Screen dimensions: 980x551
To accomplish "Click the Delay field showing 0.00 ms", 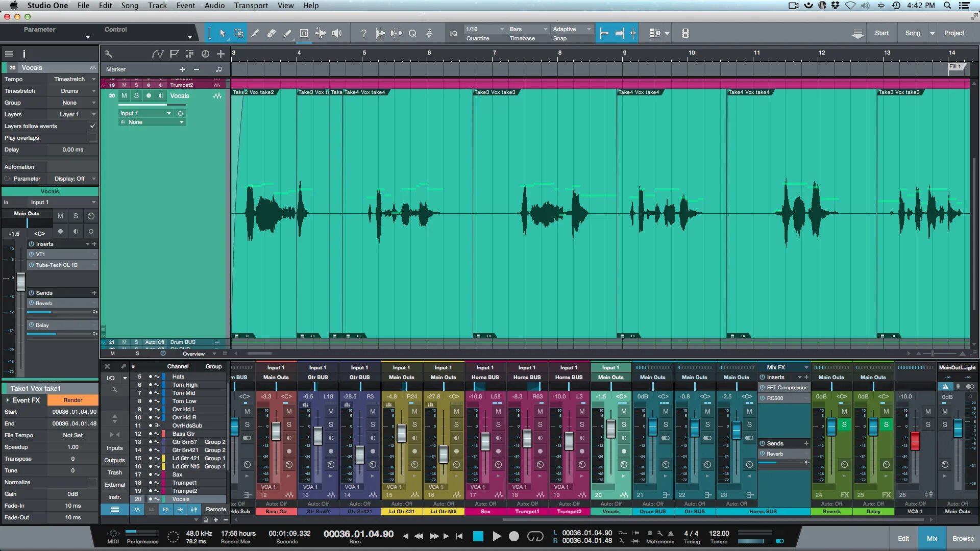I will [72, 149].
